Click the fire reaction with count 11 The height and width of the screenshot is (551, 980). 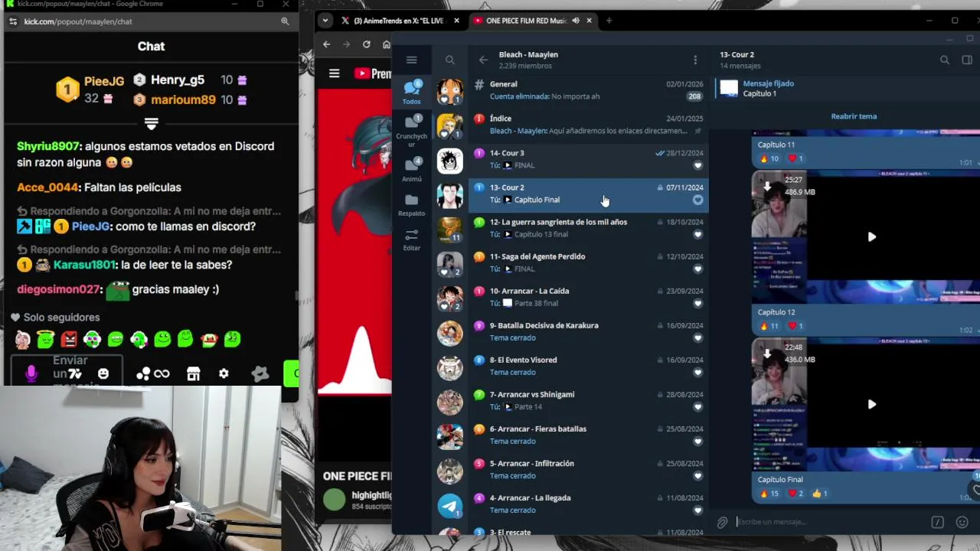pos(769,326)
